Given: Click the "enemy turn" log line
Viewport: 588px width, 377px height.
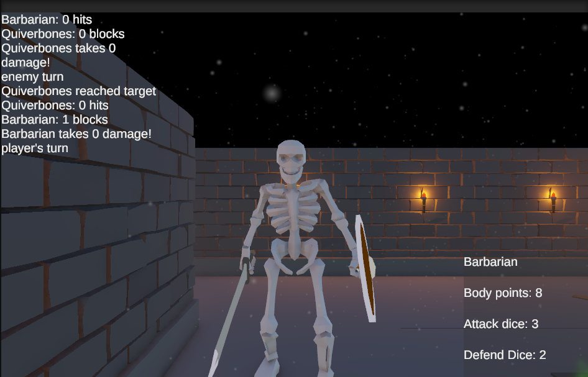Looking at the screenshot, I should coord(32,77).
